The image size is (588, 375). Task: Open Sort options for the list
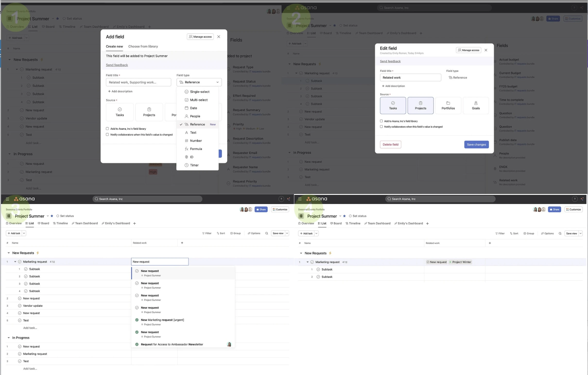coord(221,233)
